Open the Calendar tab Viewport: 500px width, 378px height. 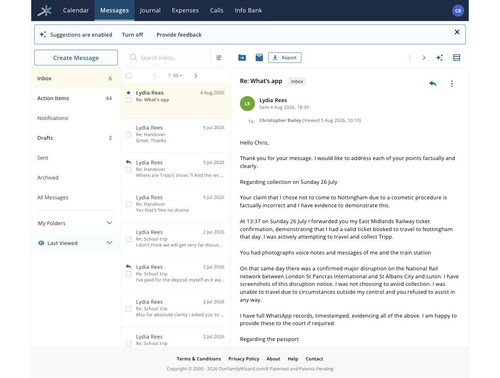pos(76,10)
